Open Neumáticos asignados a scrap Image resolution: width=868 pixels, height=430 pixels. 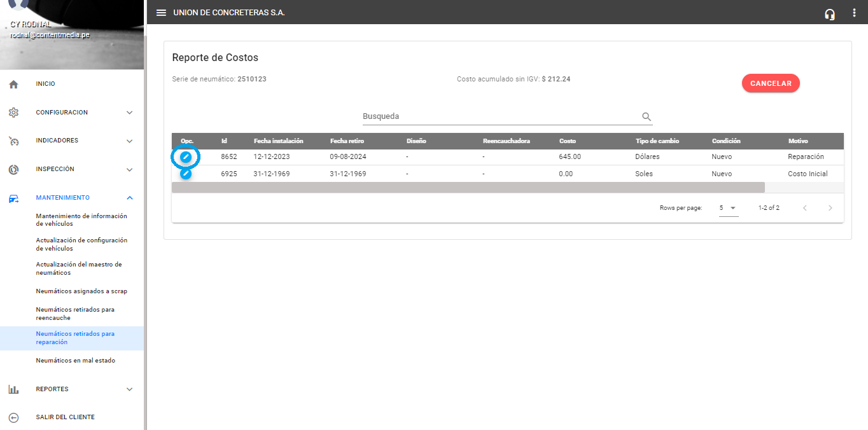(x=81, y=291)
